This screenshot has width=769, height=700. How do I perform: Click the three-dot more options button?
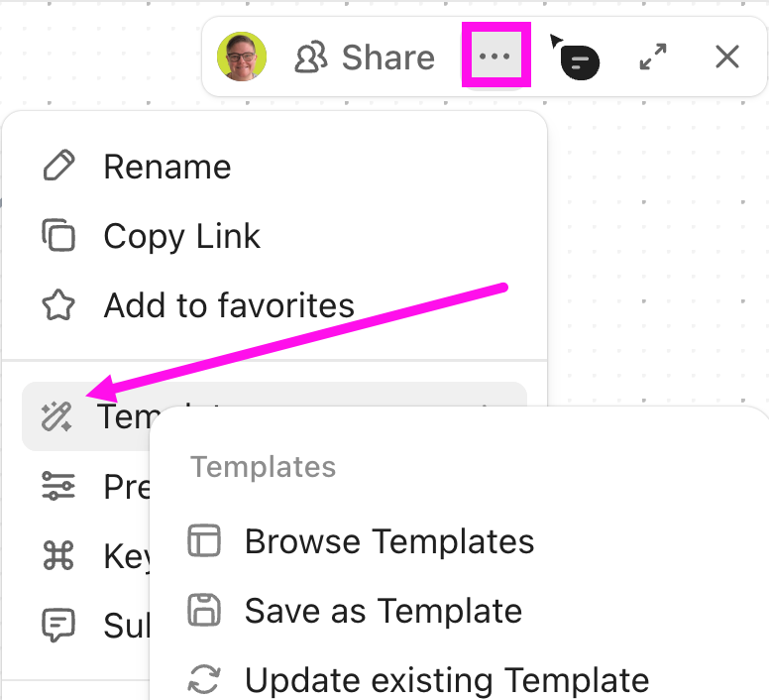[x=495, y=58]
